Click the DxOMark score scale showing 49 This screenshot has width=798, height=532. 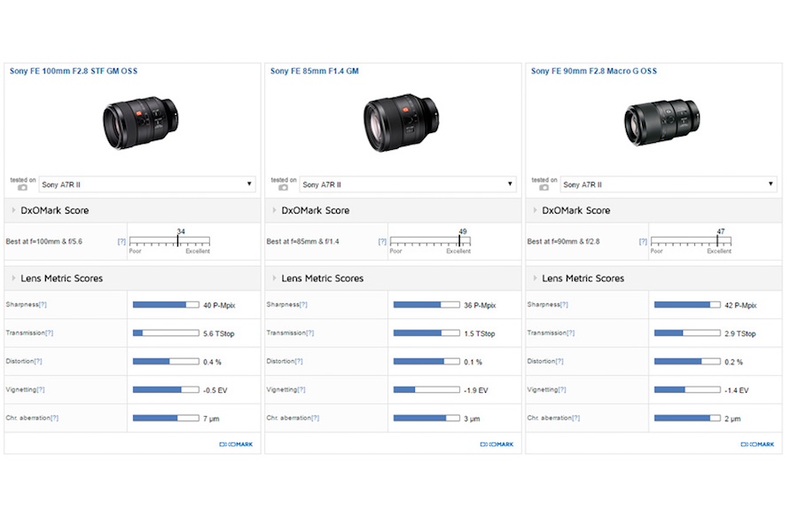tap(430, 241)
